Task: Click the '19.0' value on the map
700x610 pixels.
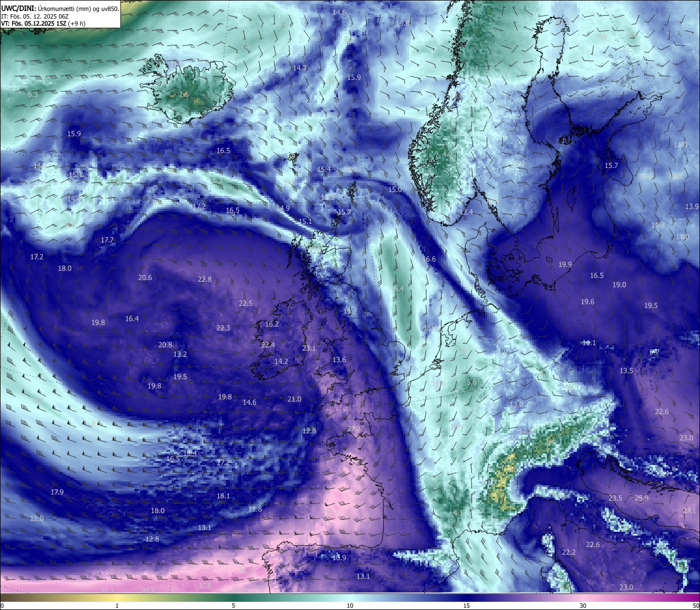Action: tap(619, 285)
